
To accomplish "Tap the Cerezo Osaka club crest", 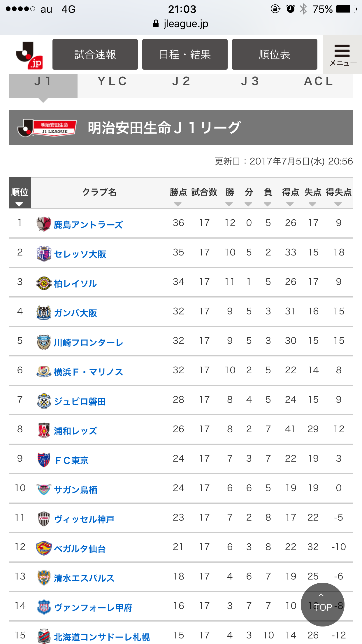I will 44,253.
